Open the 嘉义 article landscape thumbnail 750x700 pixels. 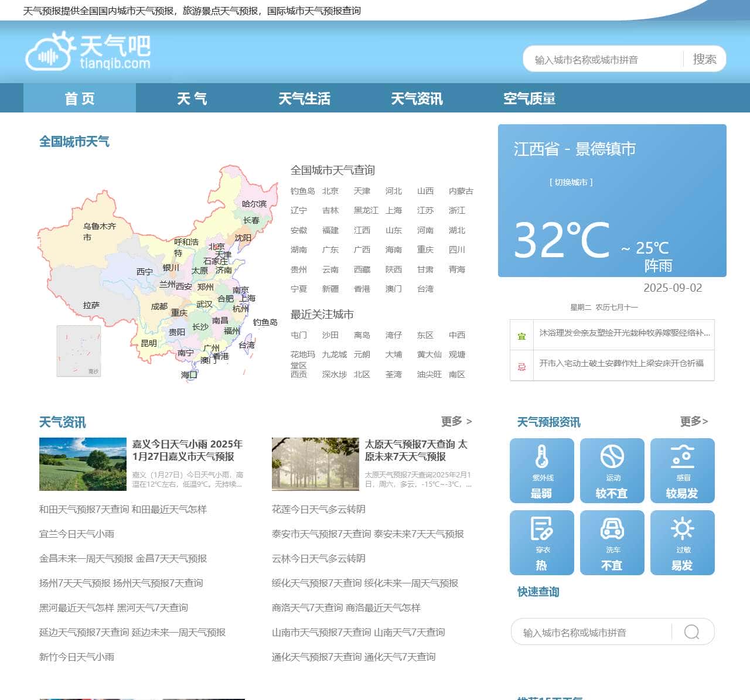coord(83,464)
